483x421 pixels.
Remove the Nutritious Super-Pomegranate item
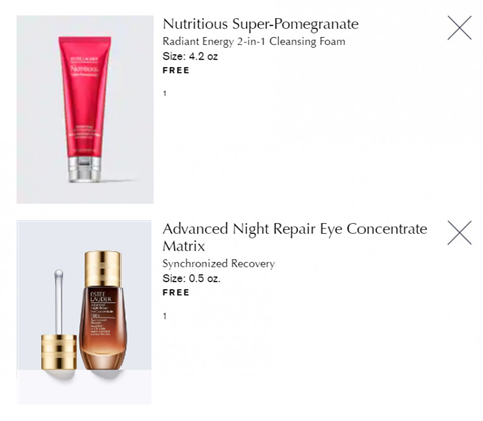coord(459,28)
